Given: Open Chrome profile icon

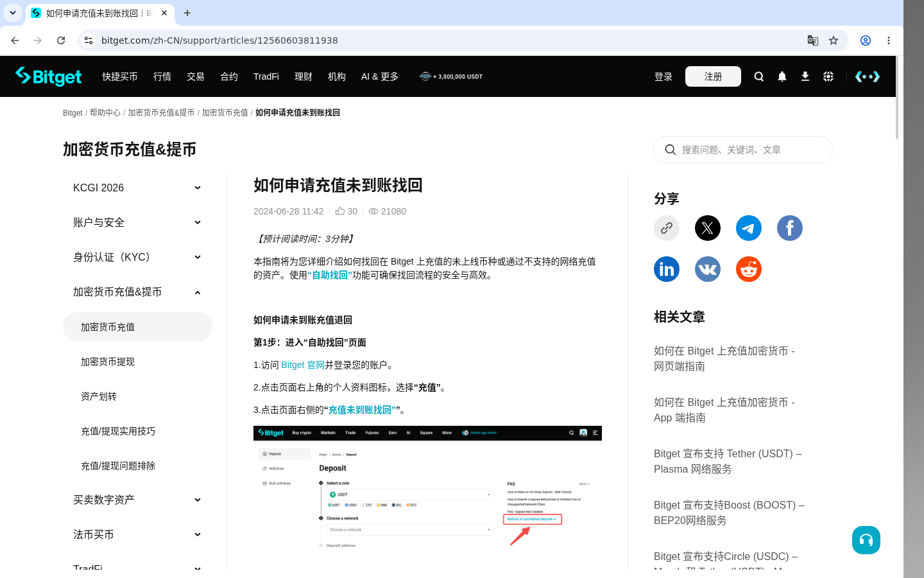Looking at the screenshot, I should click(866, 40).
